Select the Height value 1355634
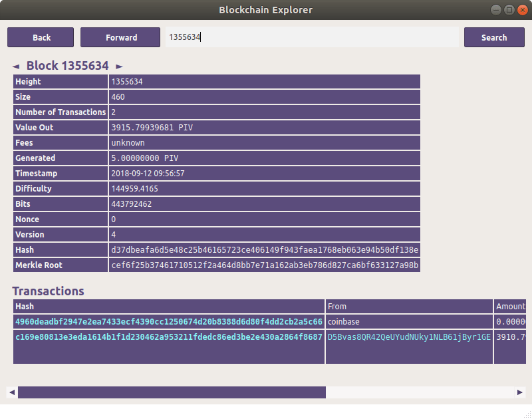The height and width of the screenshot is (419, 532). tap(127, 82)
